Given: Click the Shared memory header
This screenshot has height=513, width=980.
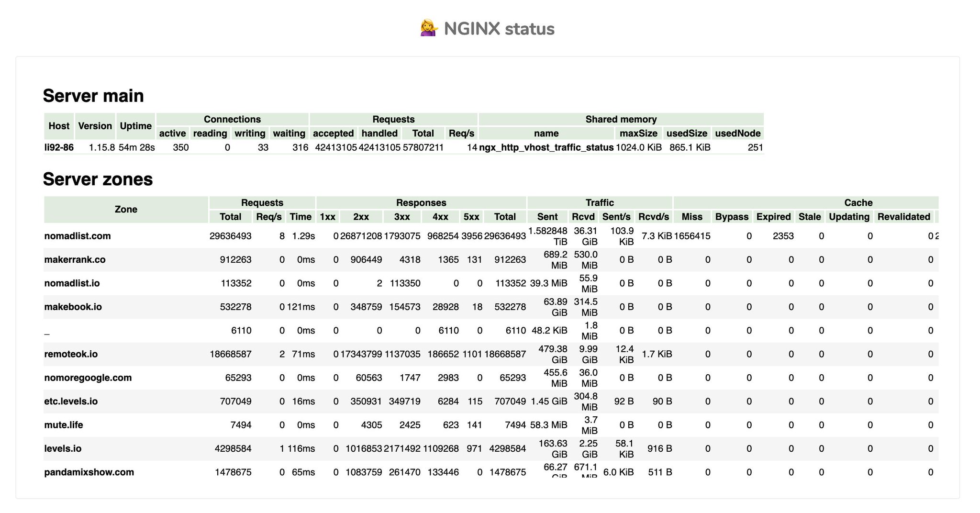Looking at the screenshot, I should pos(621,119).
